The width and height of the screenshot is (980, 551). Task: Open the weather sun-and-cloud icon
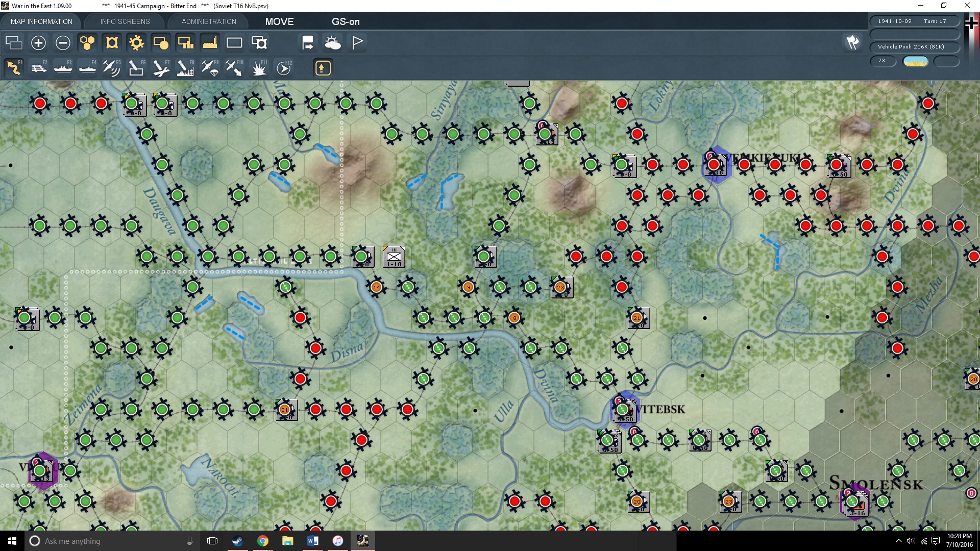click(x=333, y=42)
